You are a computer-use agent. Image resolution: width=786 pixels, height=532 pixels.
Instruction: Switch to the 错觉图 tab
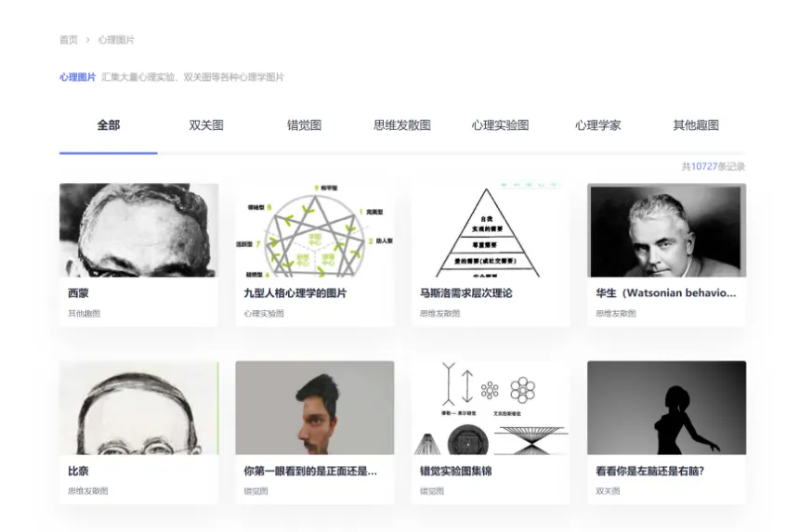tap(304, 125)
